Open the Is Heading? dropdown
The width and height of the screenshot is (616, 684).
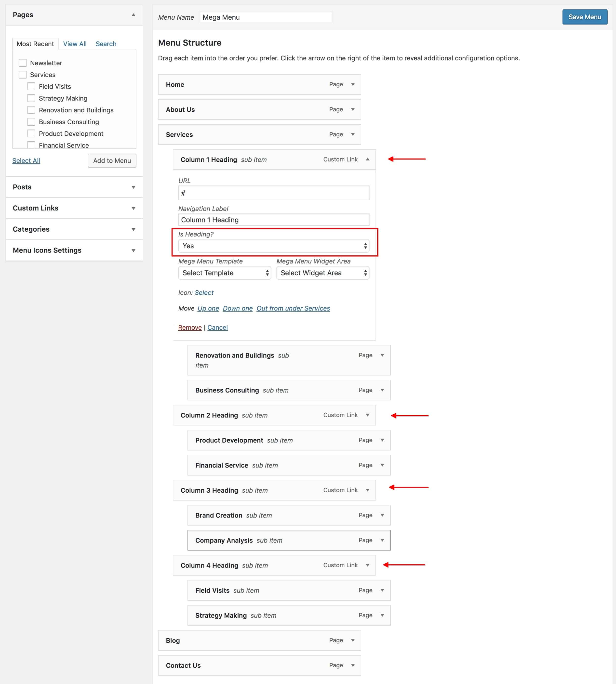point(273,246)
